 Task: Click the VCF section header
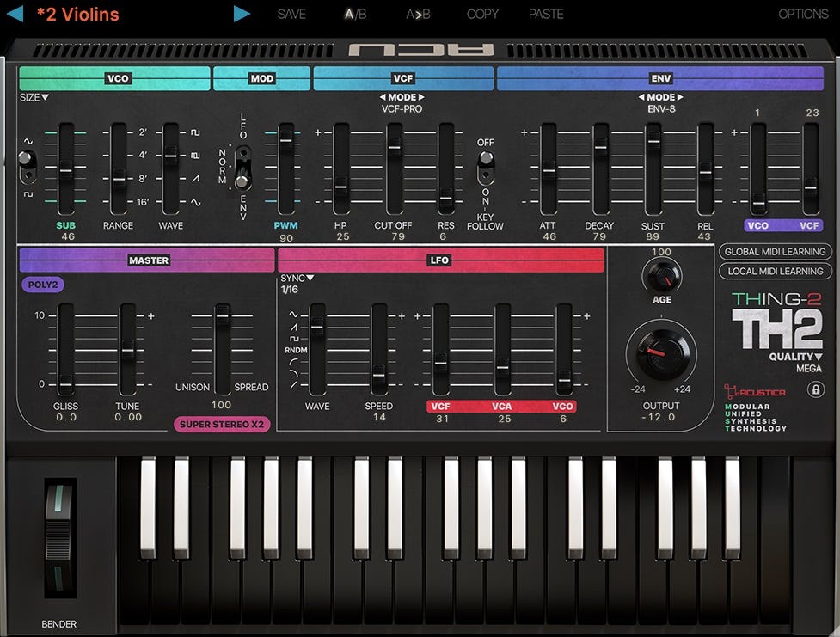[x=403, y=78]
